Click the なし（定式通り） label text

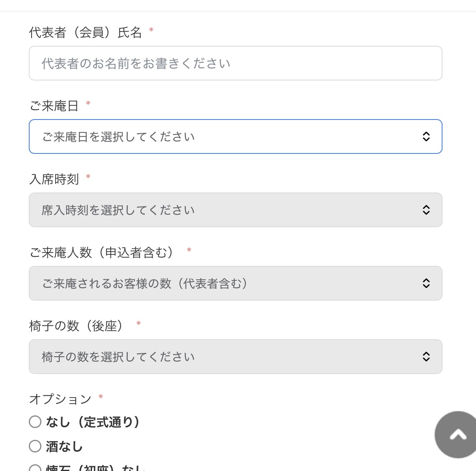coord(93,422)
